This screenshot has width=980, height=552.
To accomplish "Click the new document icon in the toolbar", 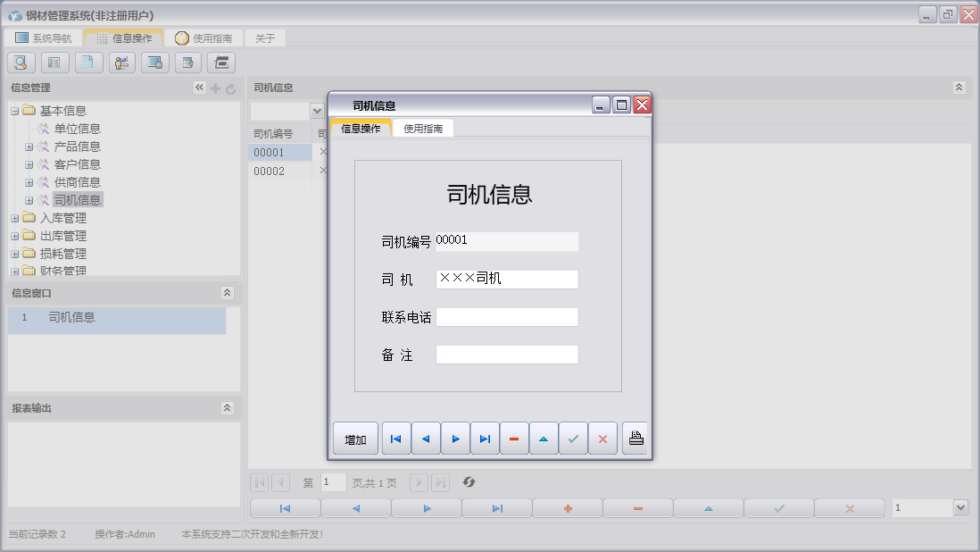I will pyautogui.click(x=87, y=63).
